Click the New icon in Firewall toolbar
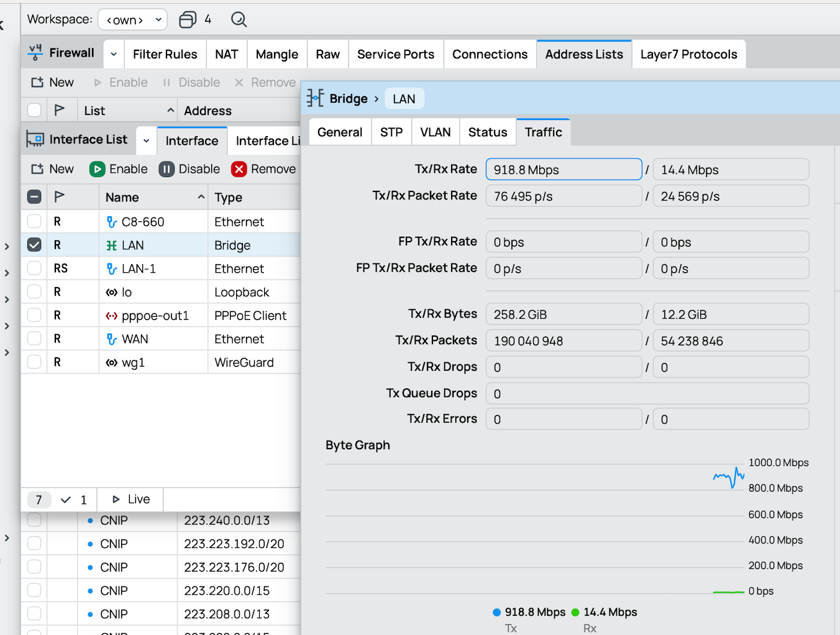The image size is (840, 635). 37,83
